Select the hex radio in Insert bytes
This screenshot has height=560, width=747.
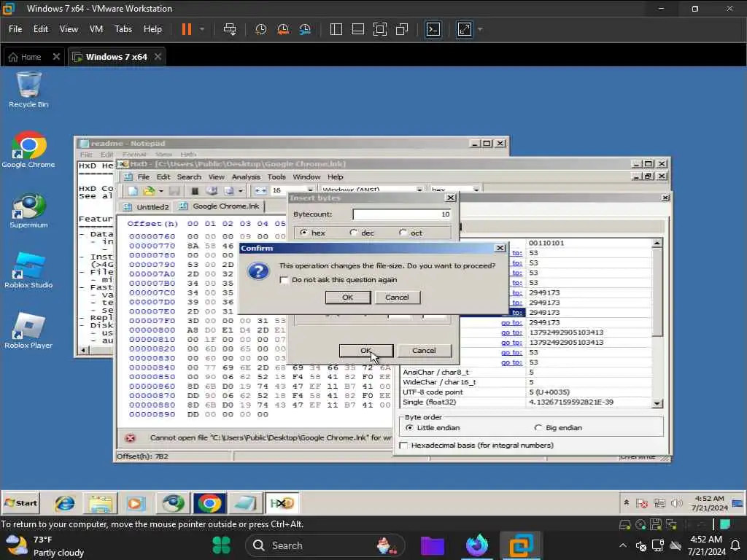click(x=303, y=233)
